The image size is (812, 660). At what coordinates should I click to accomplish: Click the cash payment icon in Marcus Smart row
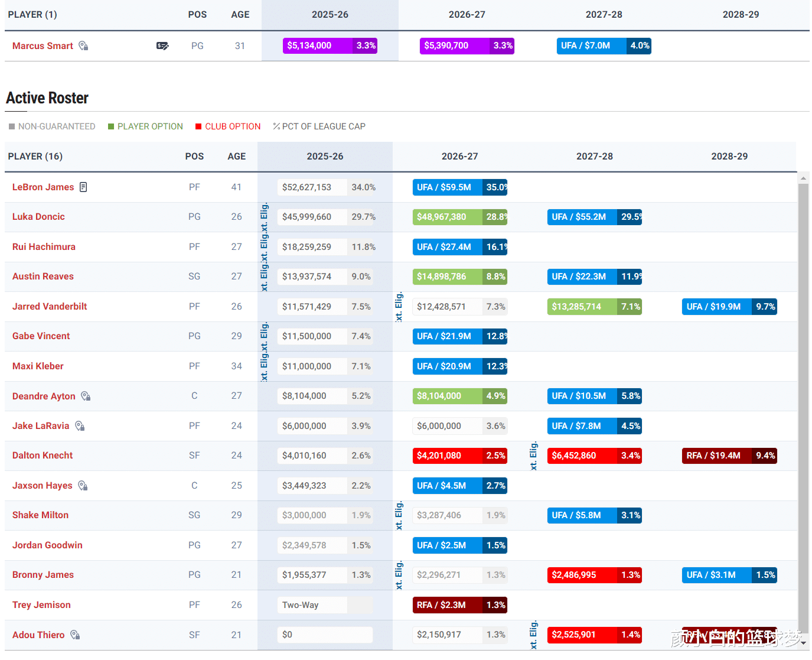162,45
